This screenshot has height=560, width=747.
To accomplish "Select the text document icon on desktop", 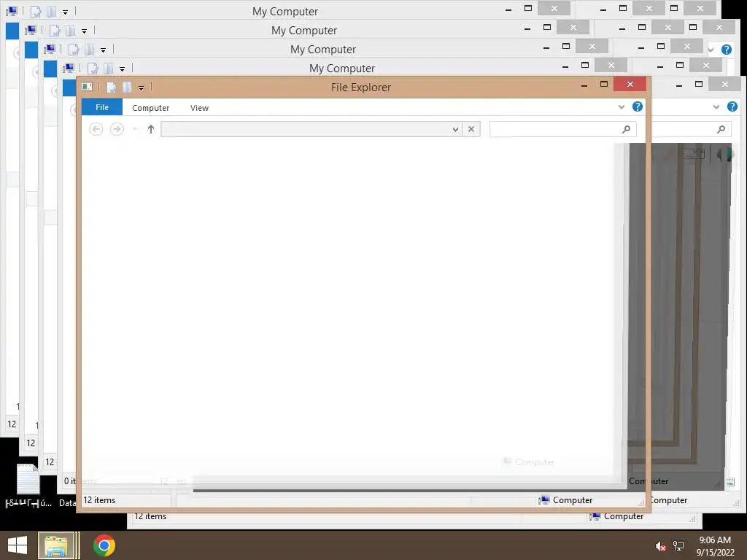I will click(x=28, y=479).
